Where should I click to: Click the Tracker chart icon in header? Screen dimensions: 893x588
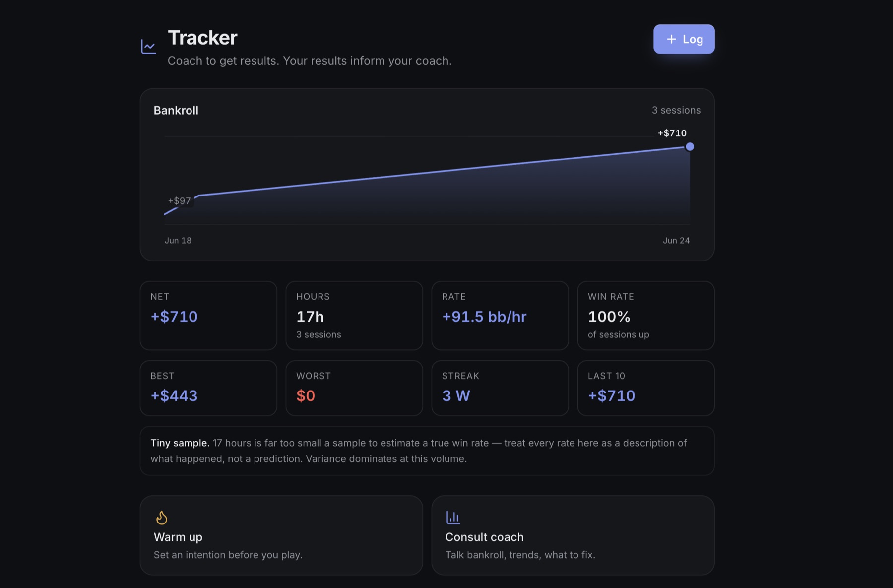pos(148,47)
